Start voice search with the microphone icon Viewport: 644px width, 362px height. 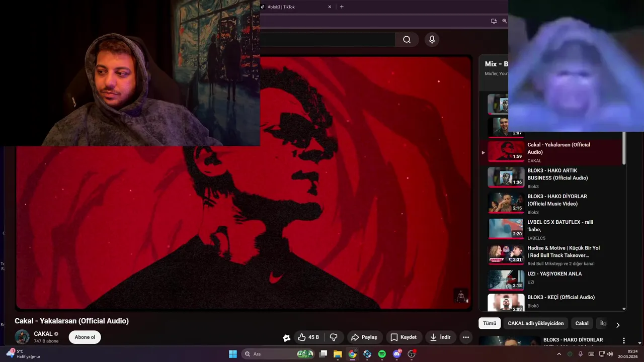(x=432, y=40)
